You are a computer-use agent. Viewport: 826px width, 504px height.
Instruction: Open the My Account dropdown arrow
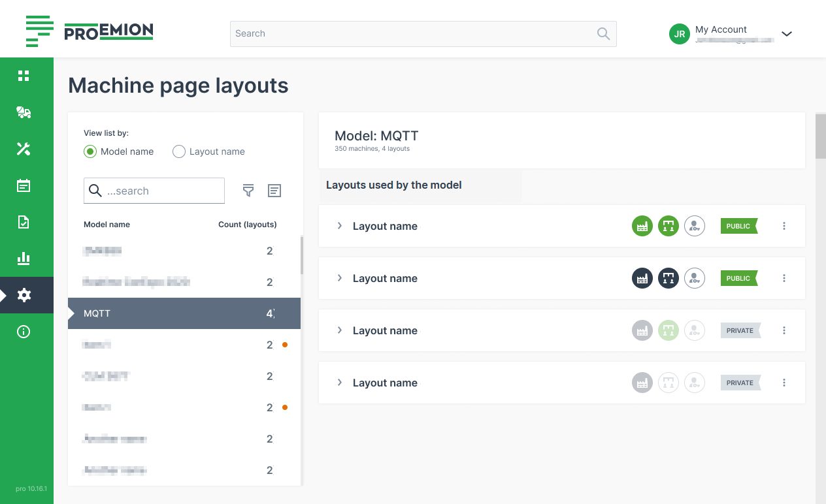click(787, 34)
